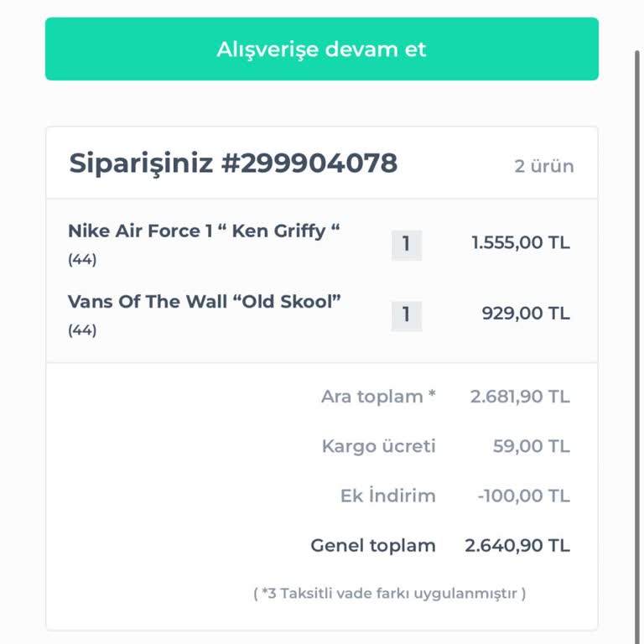The image size is (644, 644).
Task: Select the size (44) under the Vans item
Action: pos(82,330)
